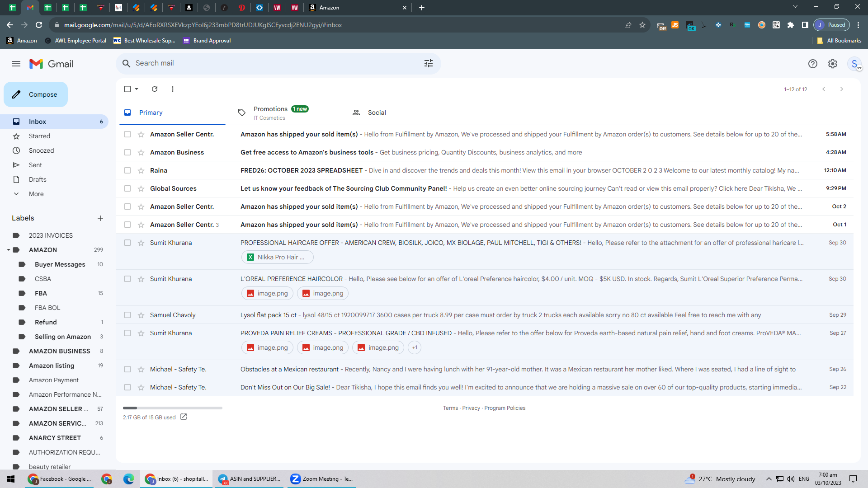Go to the next page of emails

click(x=842, y=89)
